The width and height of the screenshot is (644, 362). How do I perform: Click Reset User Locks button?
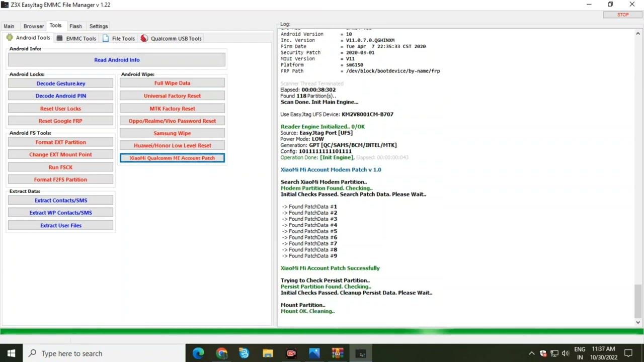(60, 109)
